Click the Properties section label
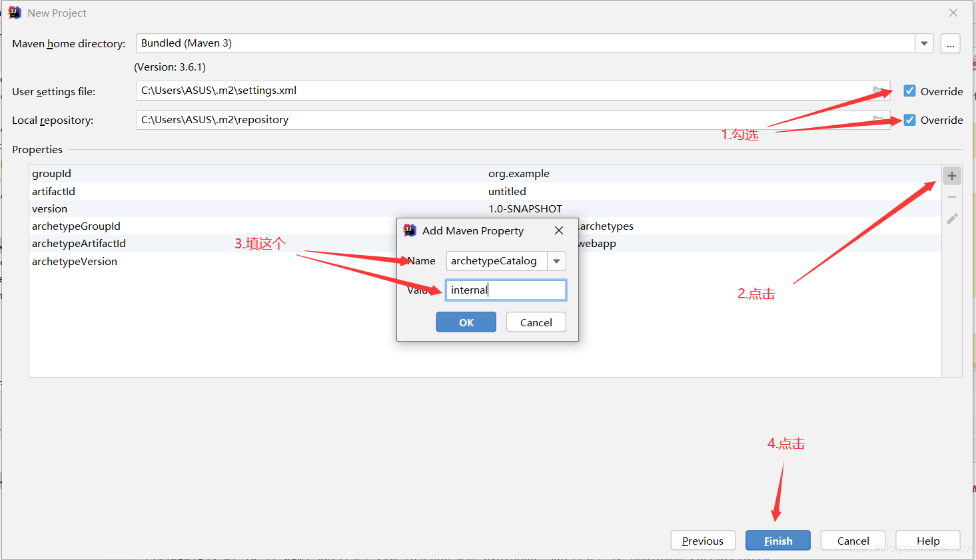 pyautogui.click(x=37, y=150)
